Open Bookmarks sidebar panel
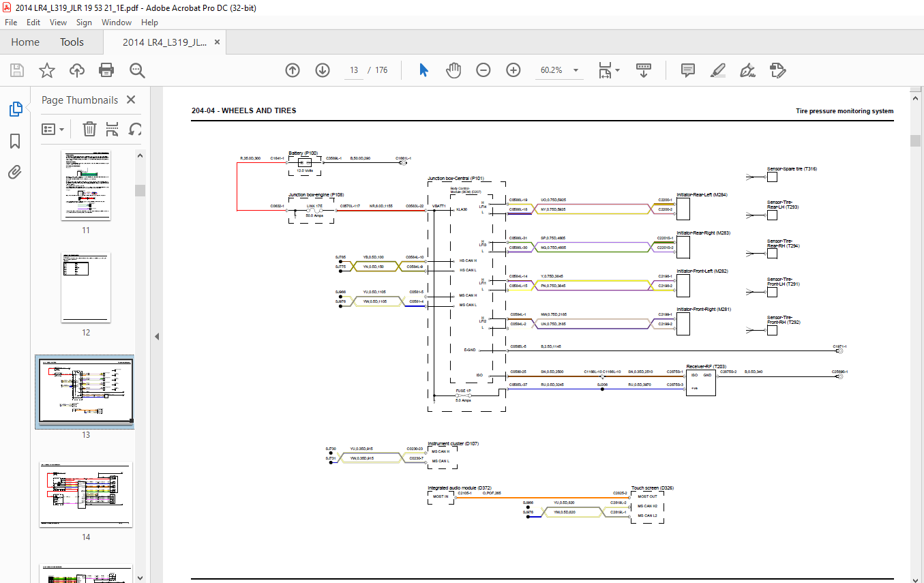The width and height of the screenshot is (924, 583). (x=15, y=141)
